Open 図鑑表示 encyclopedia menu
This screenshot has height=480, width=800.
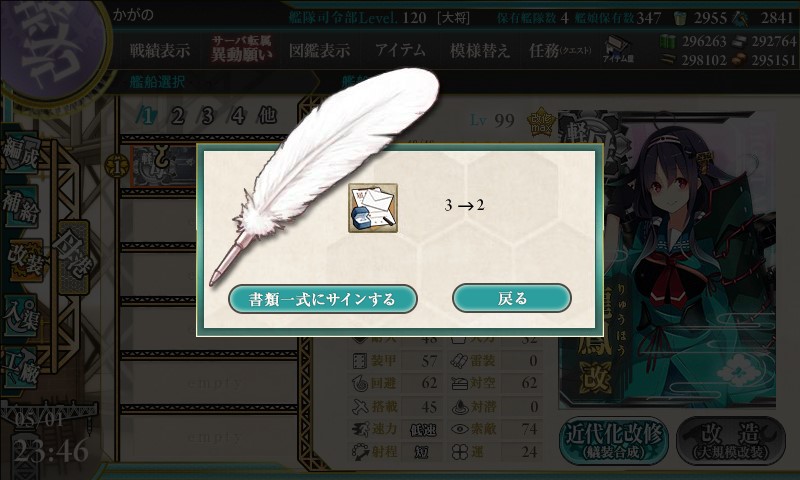click(319, 50)
